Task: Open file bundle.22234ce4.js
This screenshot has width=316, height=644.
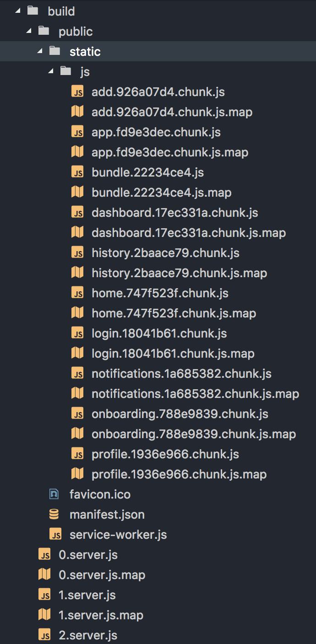Action: click(x=147, y=172)
